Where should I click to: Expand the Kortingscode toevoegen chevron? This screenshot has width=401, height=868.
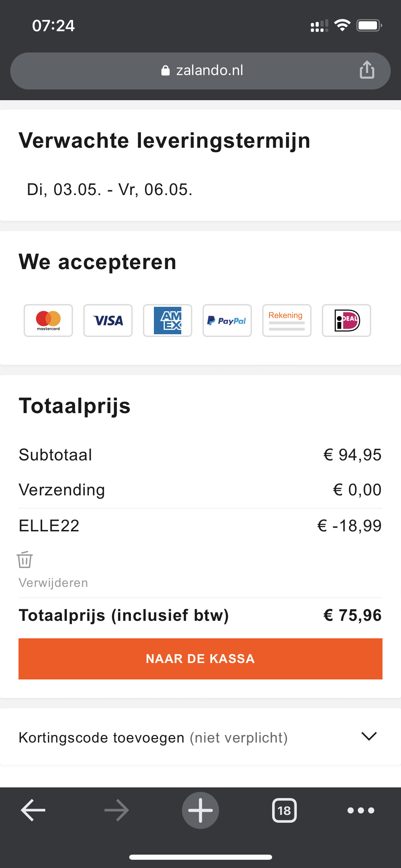pos(369,736)
